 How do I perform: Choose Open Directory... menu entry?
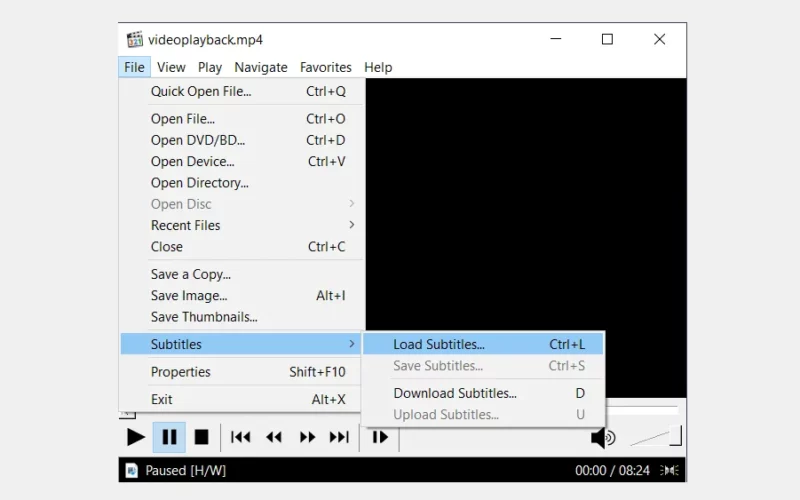click(x=242, y=183)
